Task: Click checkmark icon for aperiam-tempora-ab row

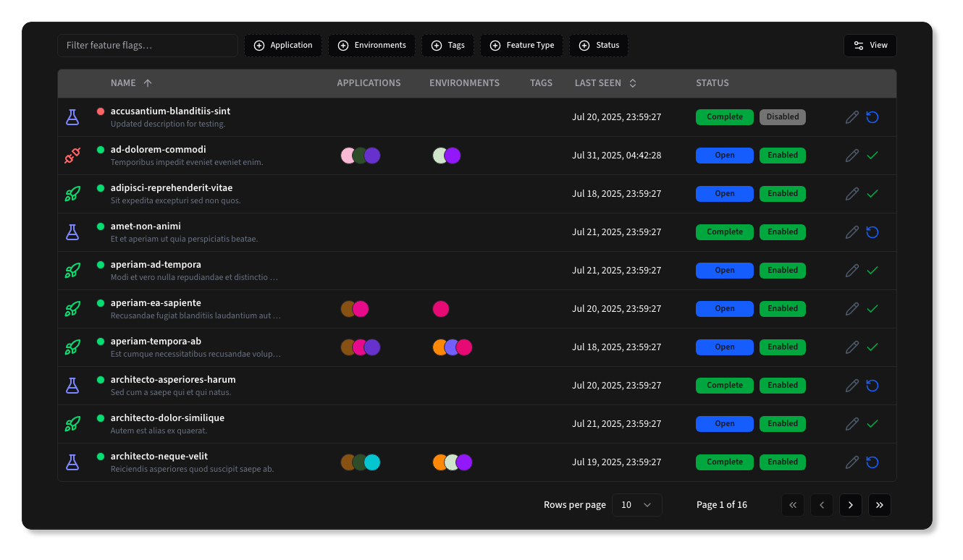Action: point(872,347)
